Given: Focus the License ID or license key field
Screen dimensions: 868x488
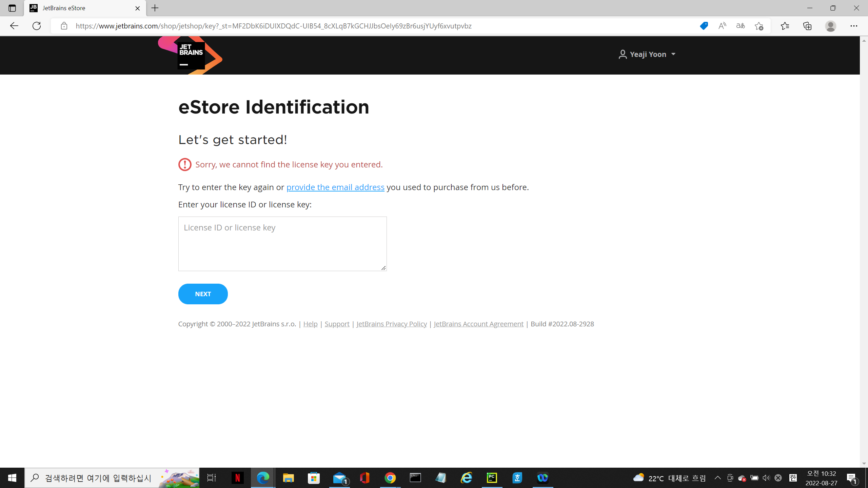Looking at the screenshot, I should pyautogui.click(x=282, y=244).
